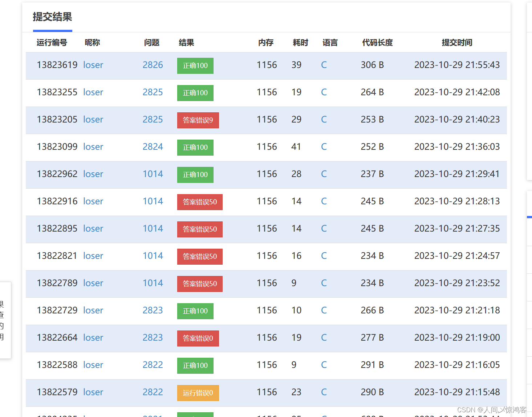This screenshot has width=532, height=417.
Task: Open problem 2822 in run 13822588 row
Action: (153, 365)
